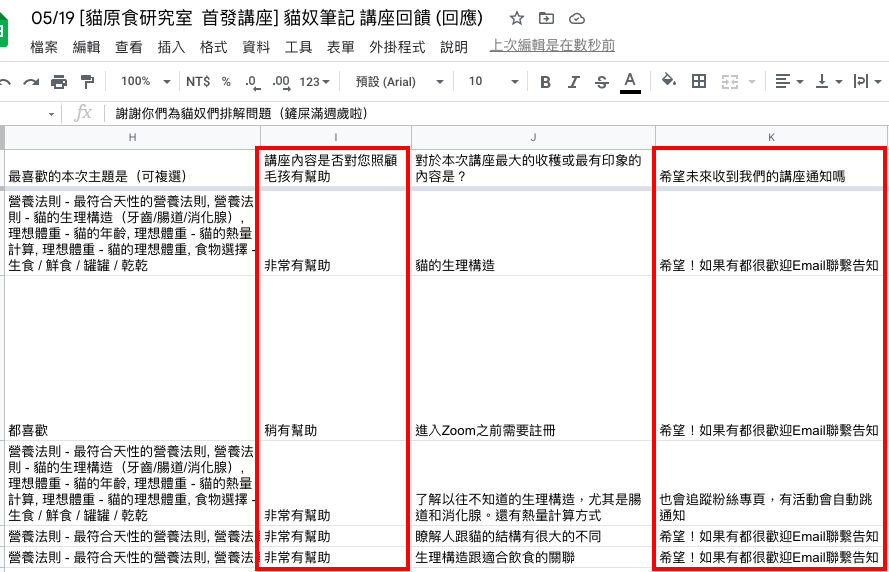889x572 pixels.
Task: Select the paint format tool
Action: (x=87, y=81)
